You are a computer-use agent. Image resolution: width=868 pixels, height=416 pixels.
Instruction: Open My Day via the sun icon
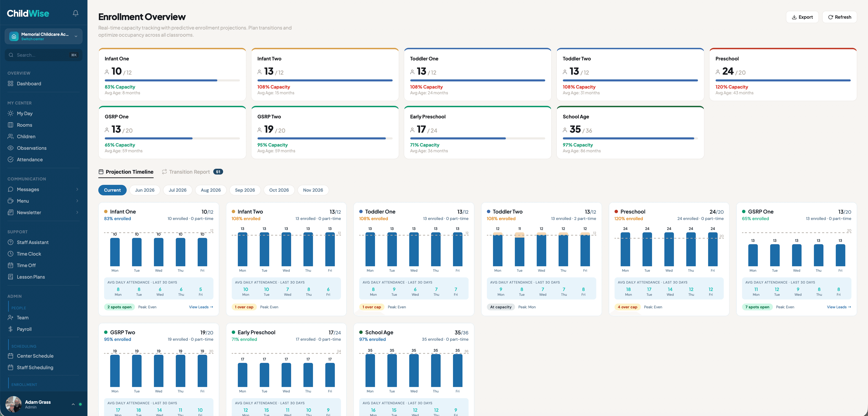coord(10,113)
